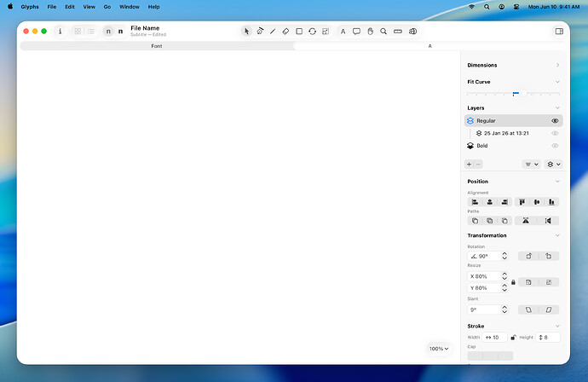
Task: Click the first Rotation rotate button
Action: 528,256
